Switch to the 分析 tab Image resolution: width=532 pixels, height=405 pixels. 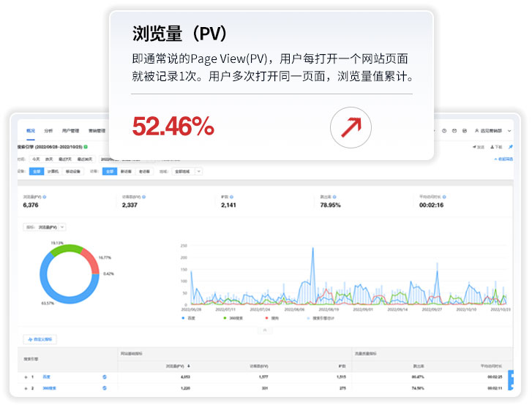click(x=48, y=131)
